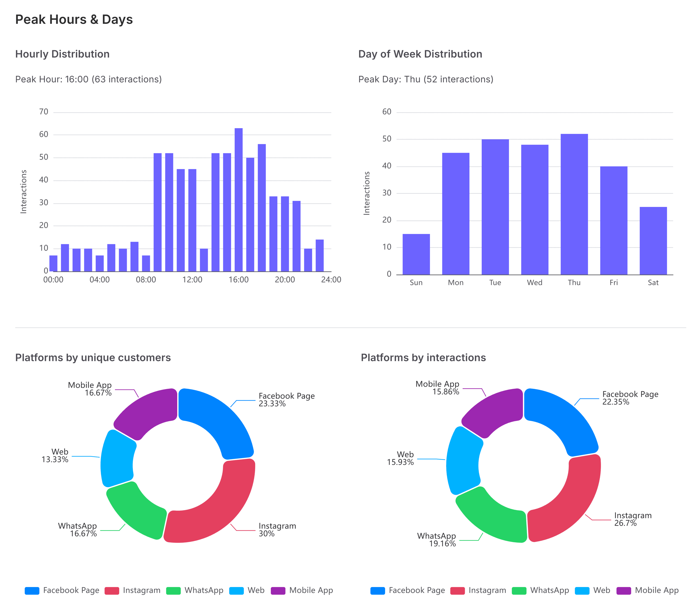Click the Sun bar in Day of Week chart

click(416, 254)
